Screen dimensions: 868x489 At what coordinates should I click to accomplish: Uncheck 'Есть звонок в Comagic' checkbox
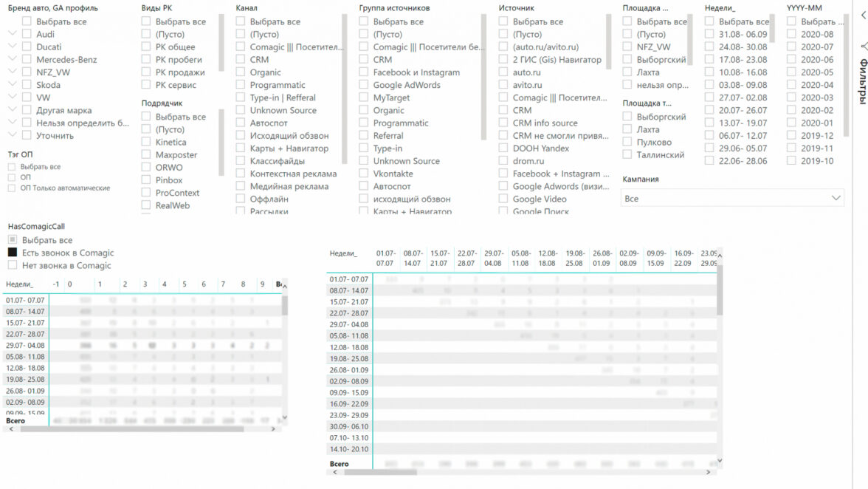(x=13, y=253)
